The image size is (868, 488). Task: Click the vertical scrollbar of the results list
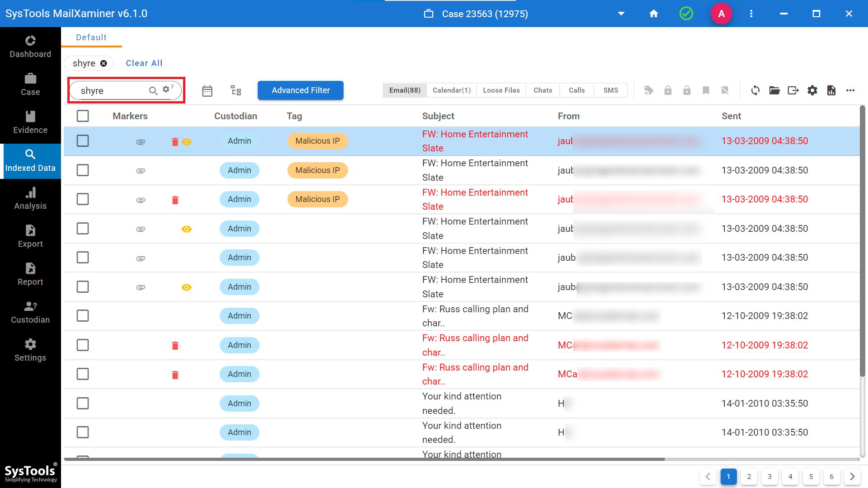point(863,240)
